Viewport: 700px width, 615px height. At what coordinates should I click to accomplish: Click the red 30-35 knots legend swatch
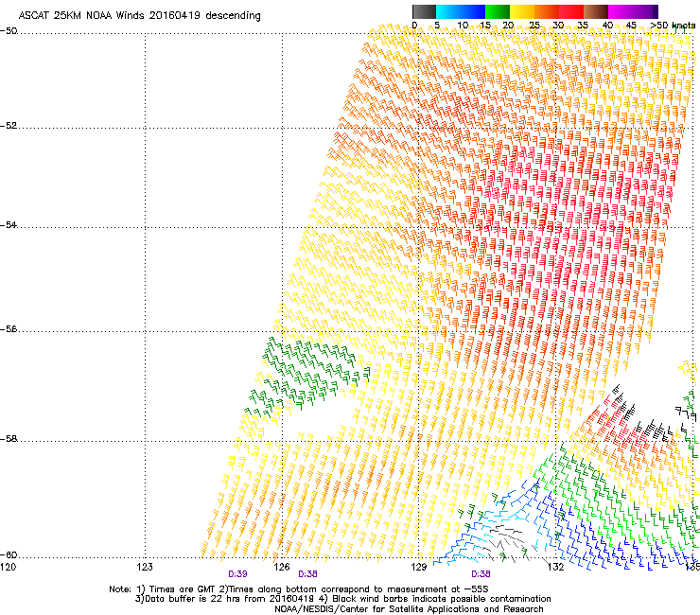[x=571, y=11]
